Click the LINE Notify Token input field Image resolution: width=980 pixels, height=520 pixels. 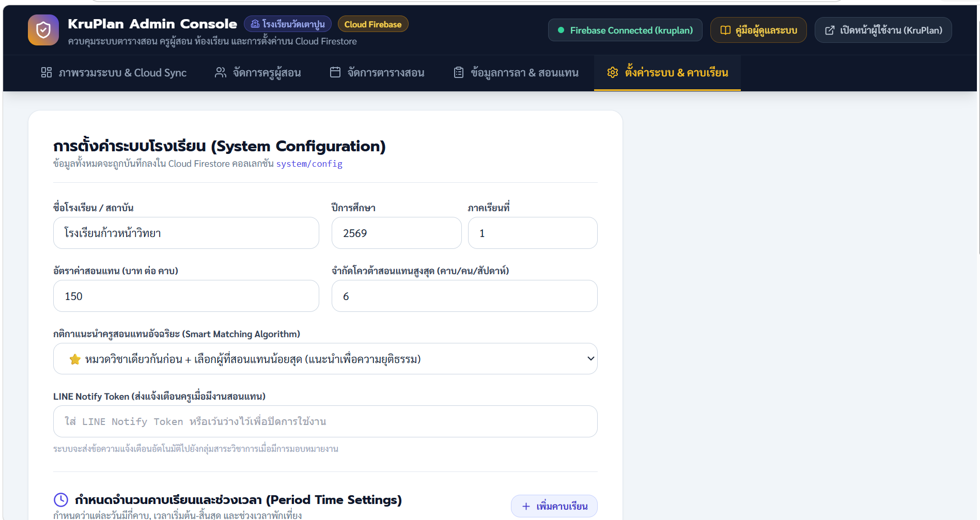click(325, 421)
